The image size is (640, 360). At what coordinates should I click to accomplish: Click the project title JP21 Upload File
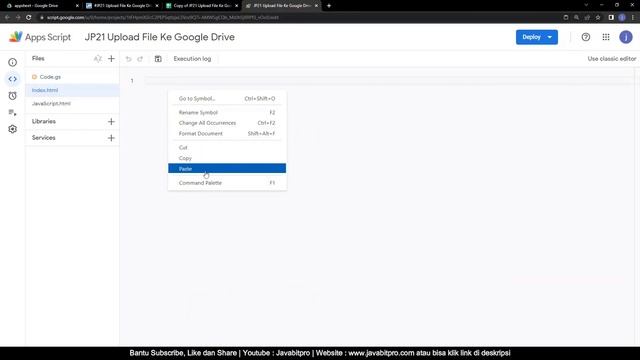tap(160, 37)
